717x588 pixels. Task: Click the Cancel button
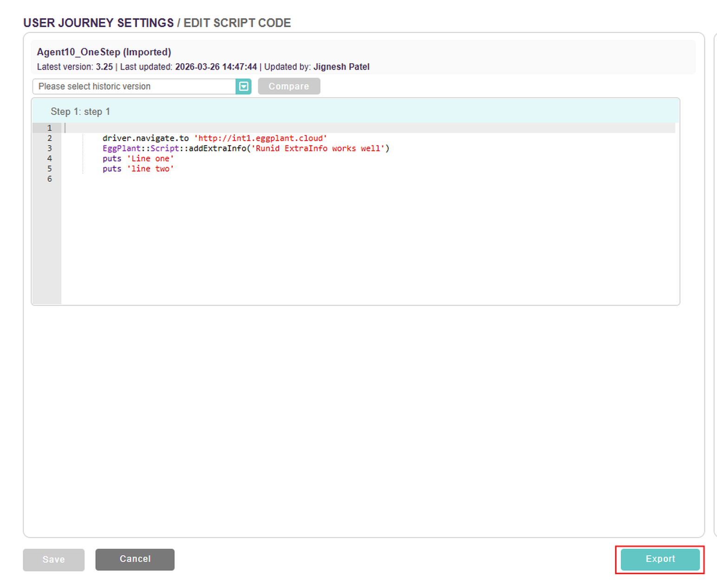pos(135,559)
